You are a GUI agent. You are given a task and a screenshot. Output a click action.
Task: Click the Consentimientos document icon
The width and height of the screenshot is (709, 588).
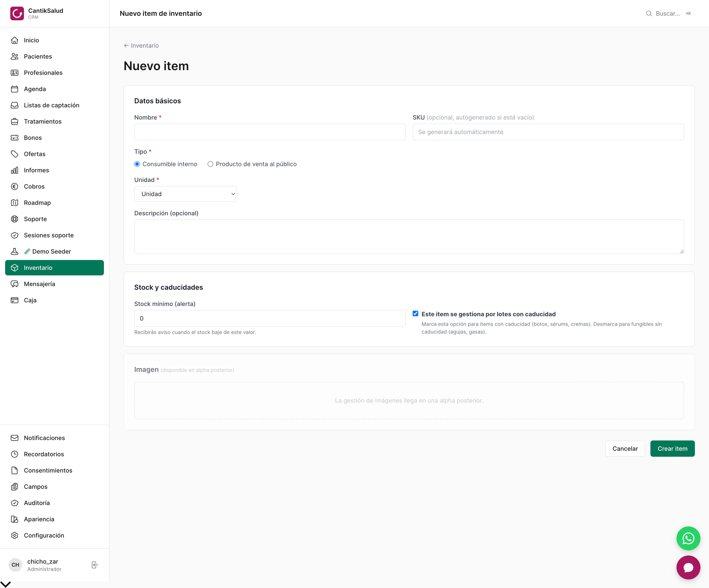[15, 470]
